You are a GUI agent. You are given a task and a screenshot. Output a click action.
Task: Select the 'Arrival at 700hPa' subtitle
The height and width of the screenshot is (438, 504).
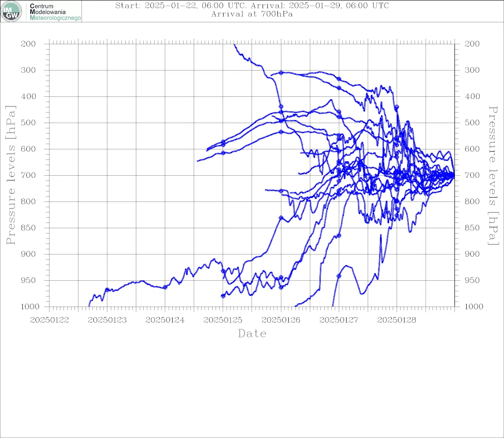coord(252,14)
